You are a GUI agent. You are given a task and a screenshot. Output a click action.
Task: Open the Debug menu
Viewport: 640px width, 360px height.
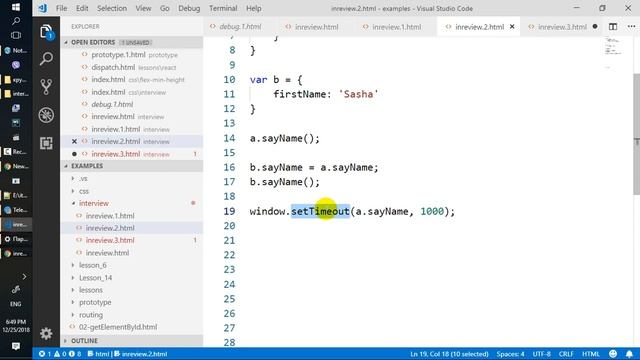tap(189, 8)
